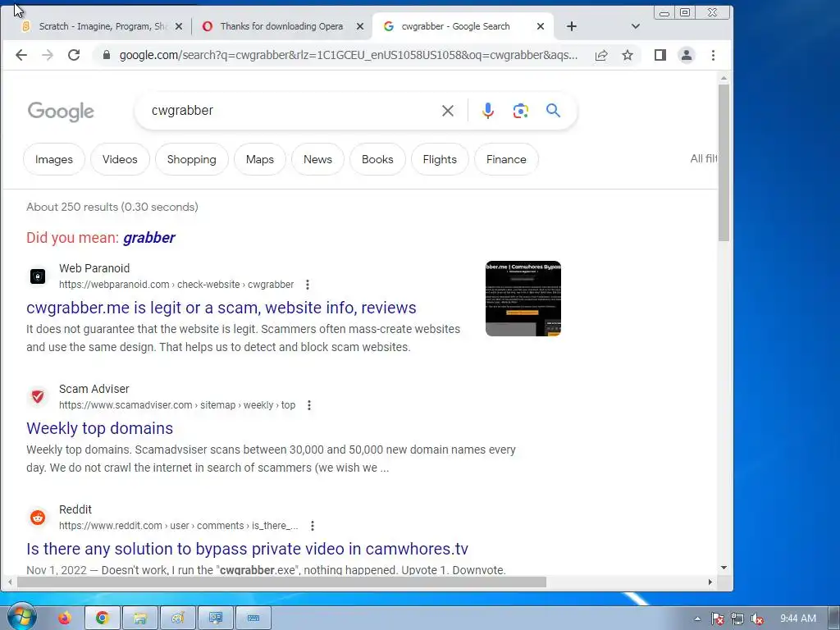Follow the 'grabber' did-you-mean suggestion
840x630 pixels.
pos(149,238)
